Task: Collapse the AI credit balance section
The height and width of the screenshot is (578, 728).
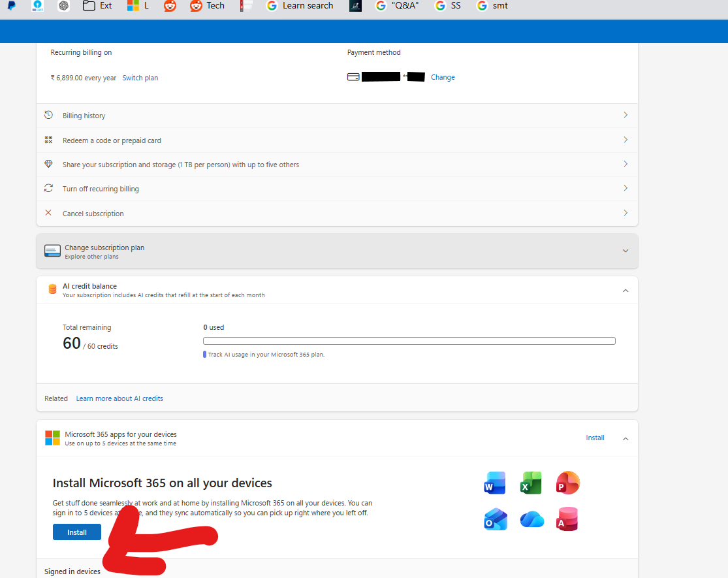Action: 625,291
